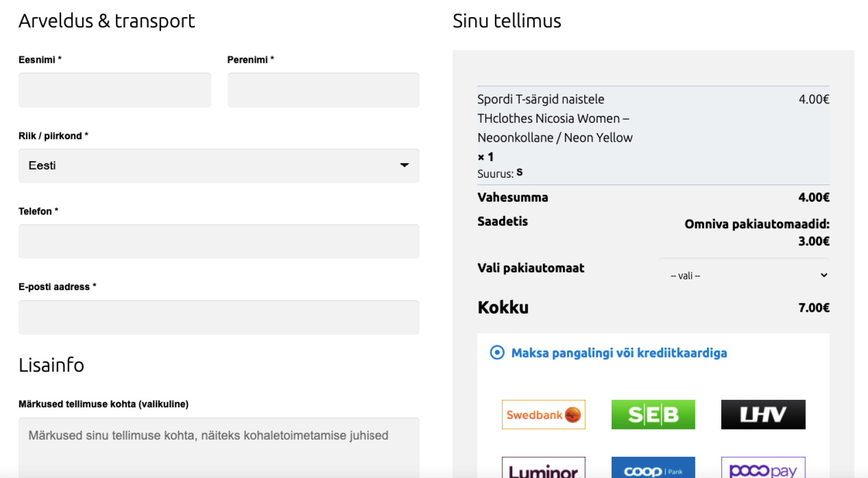Image resolution: width=868 pixels, height=478 pixels.
Task: Click the Eesnimi input field
Action: tap(114, 90)
